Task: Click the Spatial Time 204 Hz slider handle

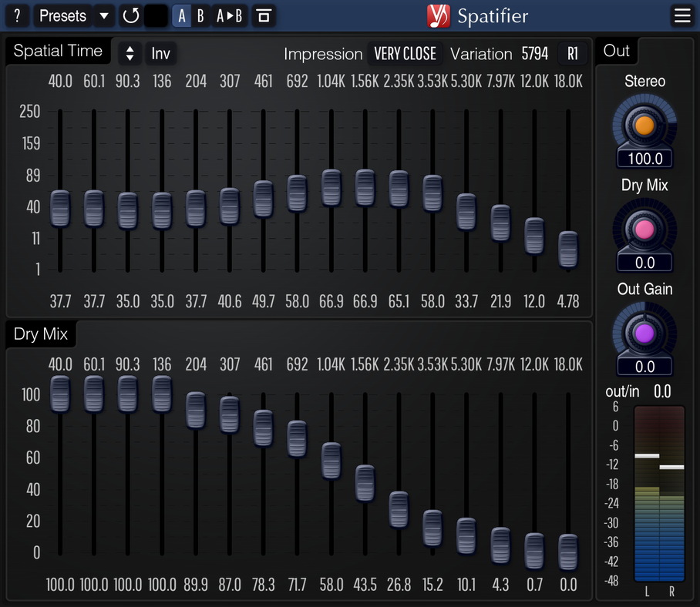Action: point(196,208)
